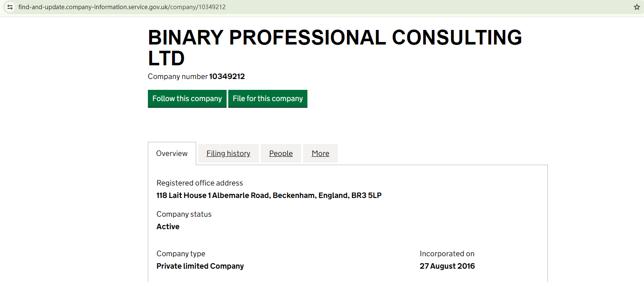Click the Company type label

[181, 254]
